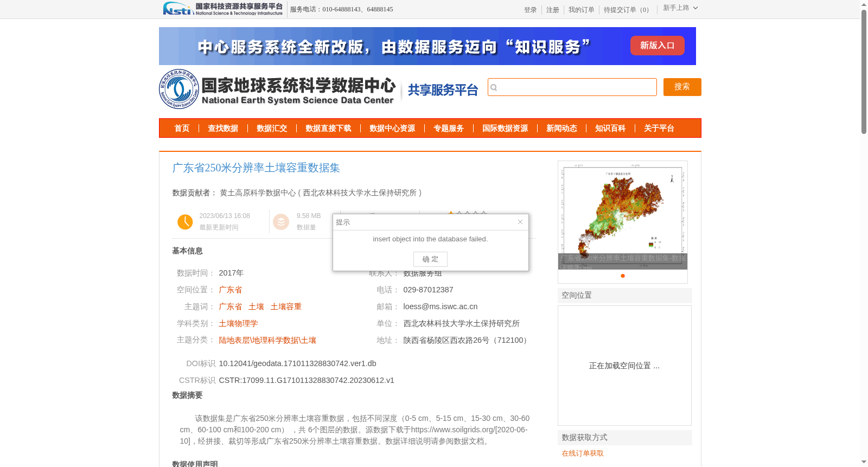The height and width of the screenshot is (467, 868).
Task: Click the keyword 土壤
Action: 256,307
